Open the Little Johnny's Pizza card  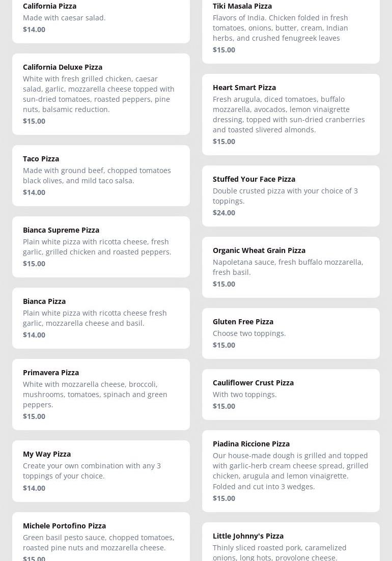[x=291, y=545]
